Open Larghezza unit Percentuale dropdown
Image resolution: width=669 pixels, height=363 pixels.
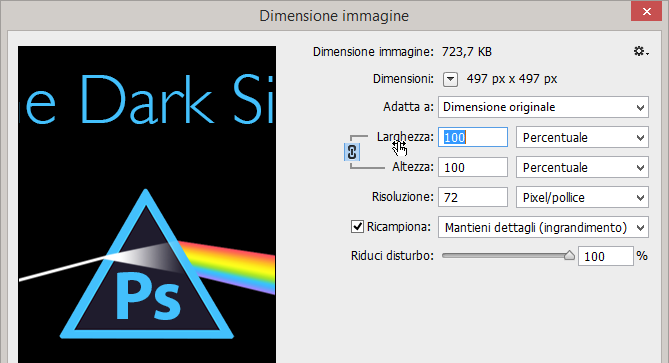coord(582,137)
